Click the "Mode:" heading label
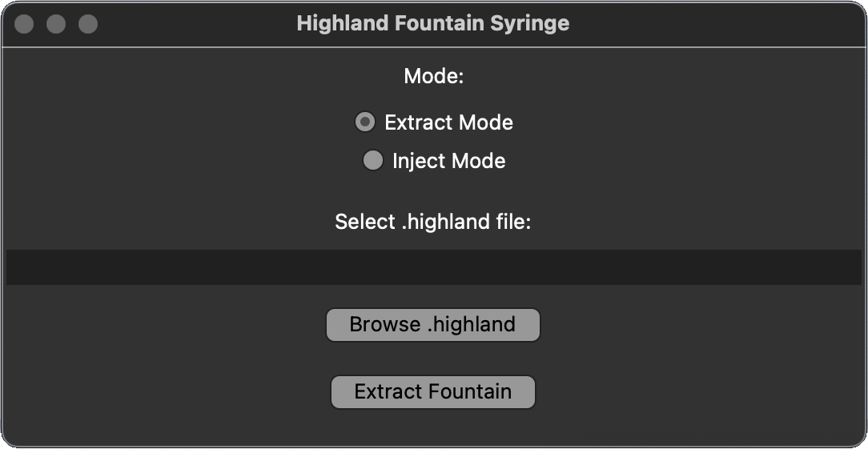This screenshot has width=868, height=449. (x=433, y=77)
